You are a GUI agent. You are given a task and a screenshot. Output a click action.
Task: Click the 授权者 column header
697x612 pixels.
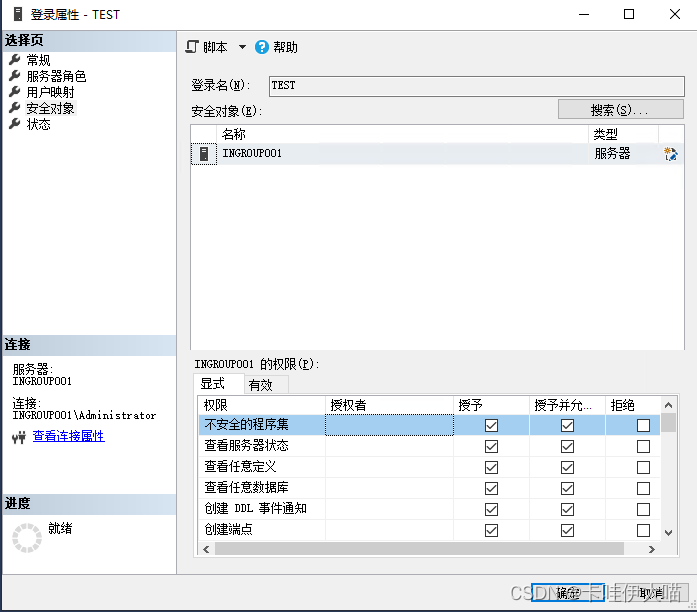tap(389, 405)
